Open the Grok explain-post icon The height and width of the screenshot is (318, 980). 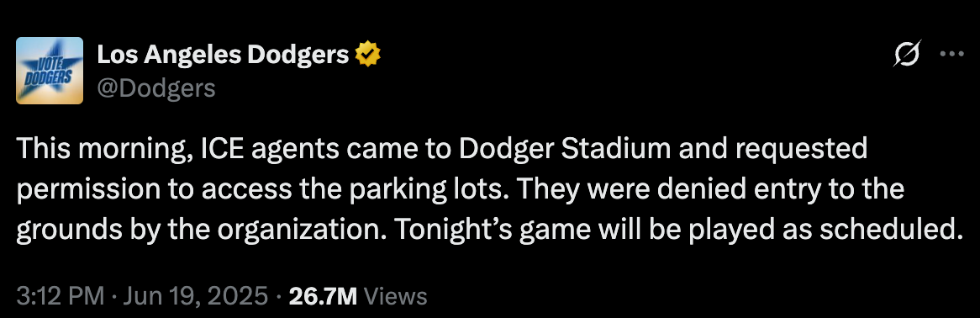point(907,55)
